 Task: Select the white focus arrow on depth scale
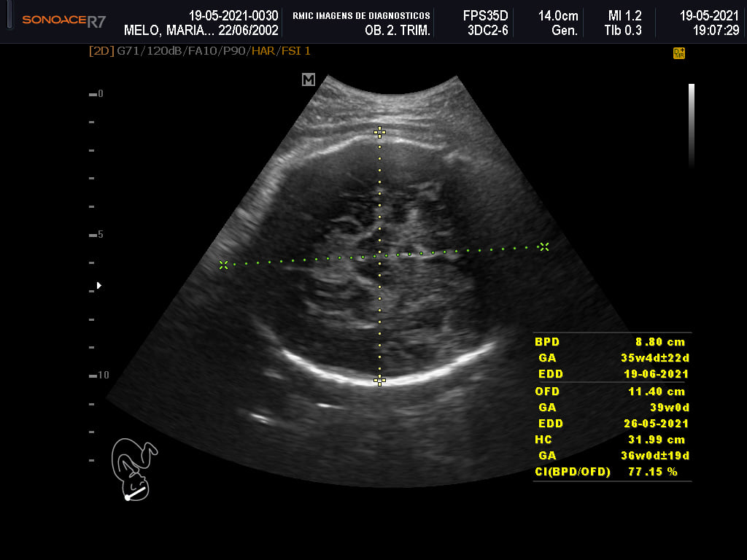coord(99,285)
